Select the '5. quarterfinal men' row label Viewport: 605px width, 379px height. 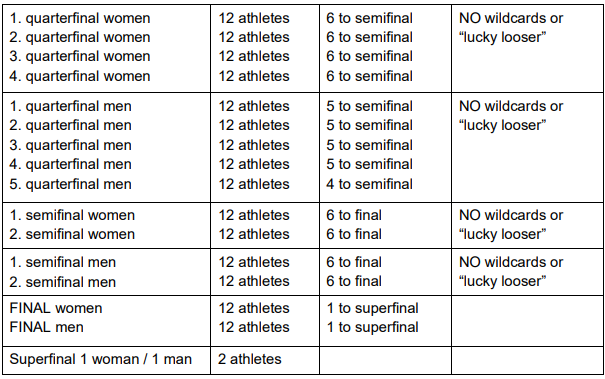(71, 184)
